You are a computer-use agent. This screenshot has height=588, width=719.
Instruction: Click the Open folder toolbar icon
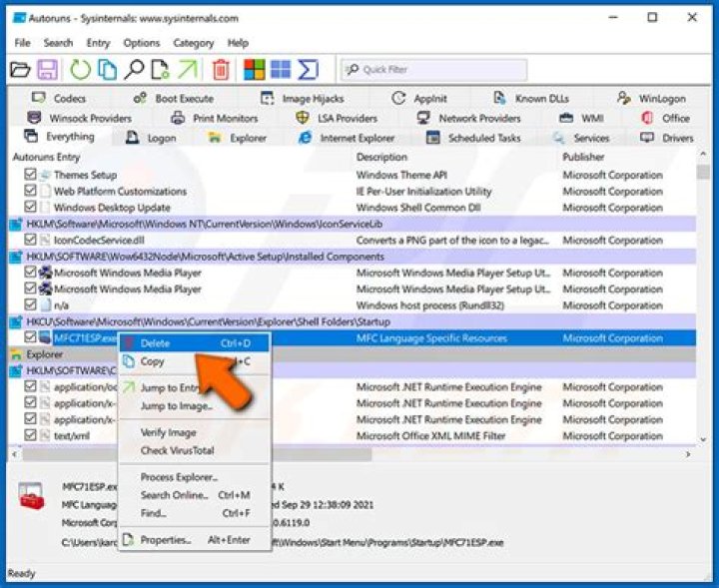(x=20, y=69)
